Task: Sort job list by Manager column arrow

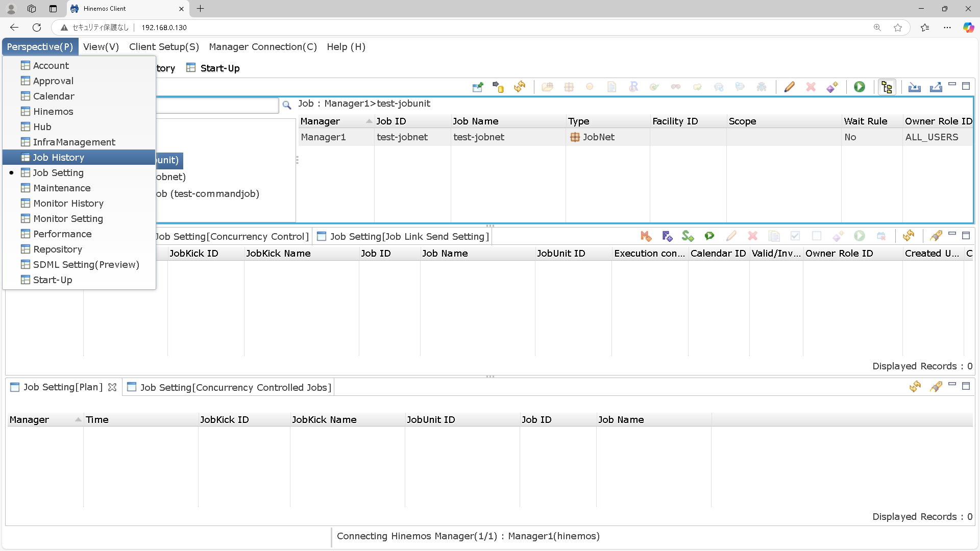Action: [369, 121]
